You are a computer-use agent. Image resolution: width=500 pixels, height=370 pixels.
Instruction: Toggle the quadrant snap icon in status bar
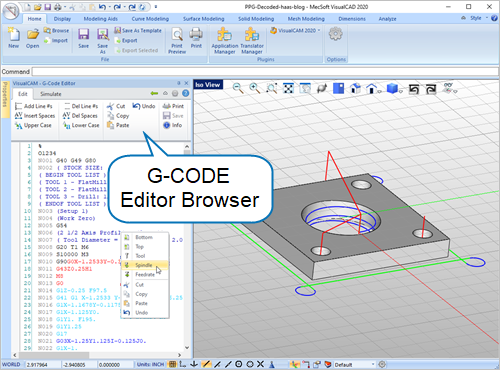click(x=250, y=364)
